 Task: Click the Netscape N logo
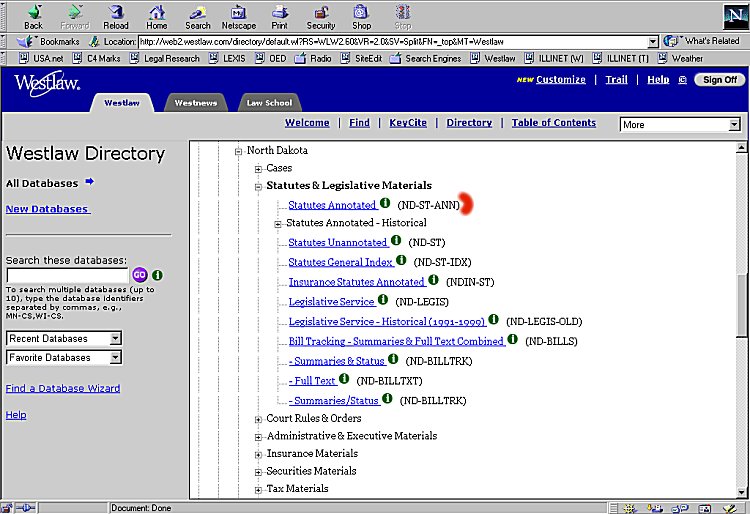pyautogui.click(x=735, y=16)
